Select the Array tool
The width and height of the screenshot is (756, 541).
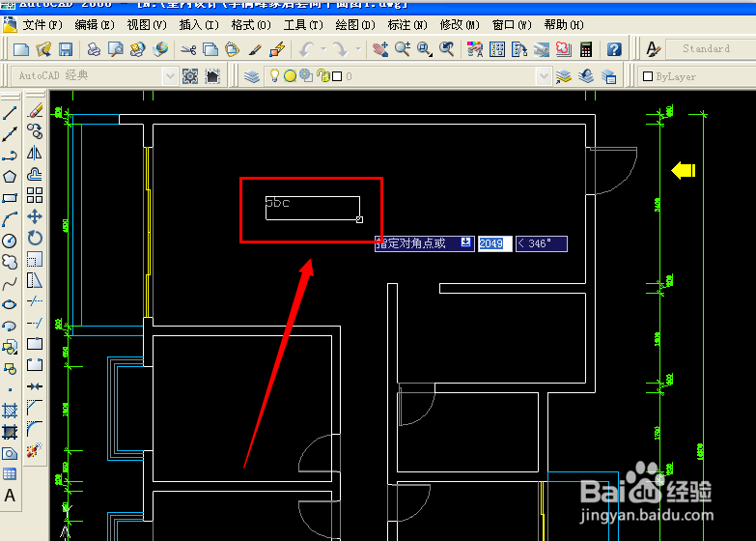35,195
